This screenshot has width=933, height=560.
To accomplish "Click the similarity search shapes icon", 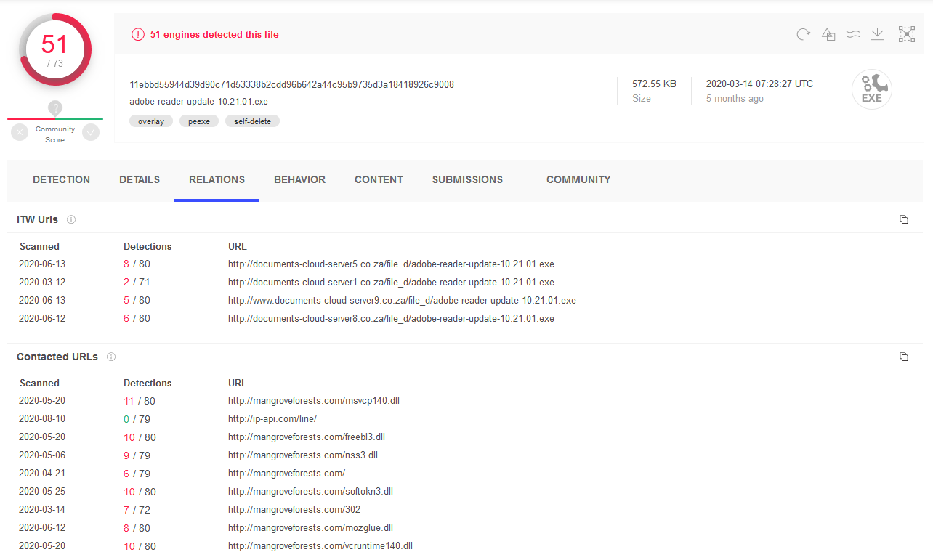I will pyautogui.click(x=828, y=34).
